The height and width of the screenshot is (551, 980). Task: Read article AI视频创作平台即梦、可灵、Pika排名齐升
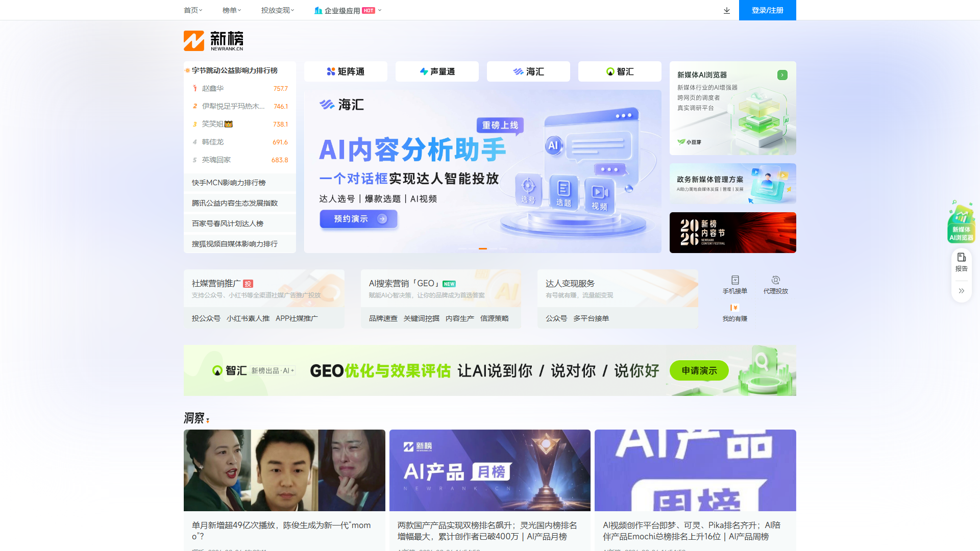[692, 531]
